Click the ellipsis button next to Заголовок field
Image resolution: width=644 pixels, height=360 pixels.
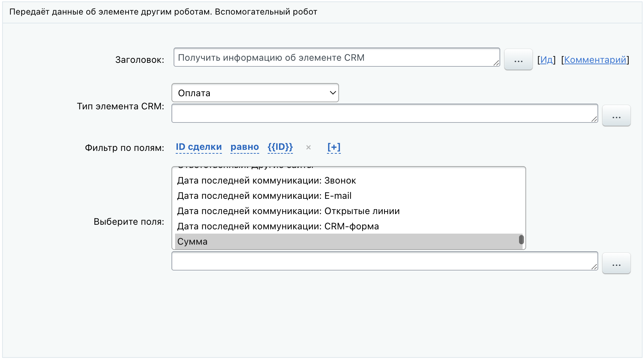click(x=518, y=59)
